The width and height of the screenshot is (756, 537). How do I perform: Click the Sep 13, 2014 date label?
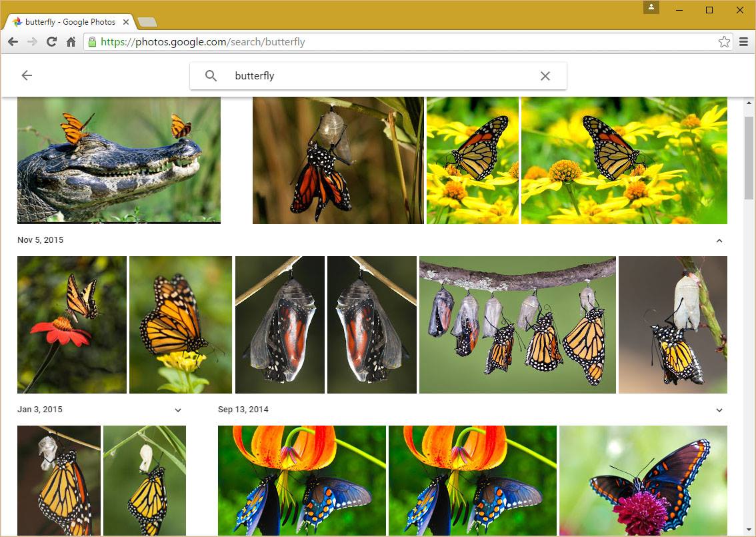(x=243, y=410)
